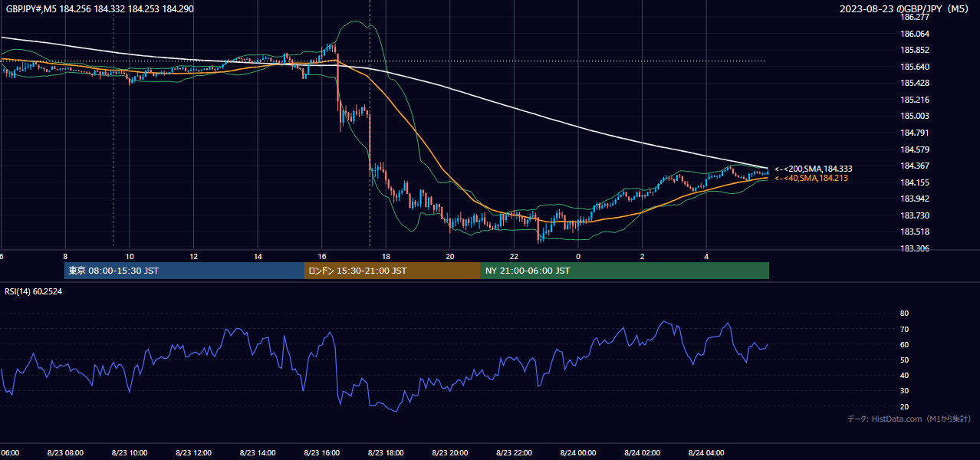This screenshot has width=980, height=460.
Task: Click hour marker 12 under price chart
Action: pos(194,256)
